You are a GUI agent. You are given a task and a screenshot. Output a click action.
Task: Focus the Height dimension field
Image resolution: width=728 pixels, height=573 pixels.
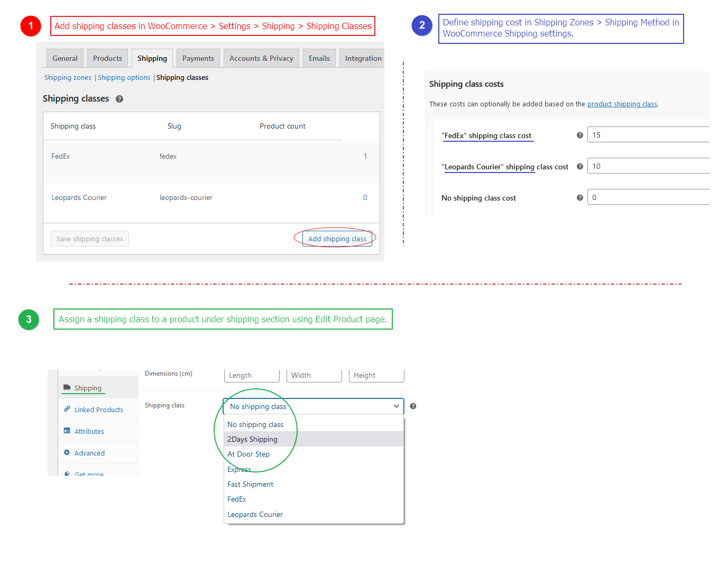(376, 375)
